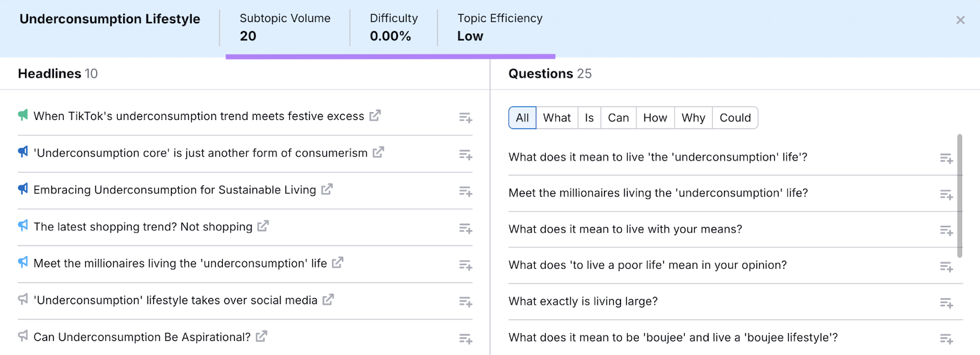
Task: Click the Questions 25 section heading
Action: click(550, 73)
